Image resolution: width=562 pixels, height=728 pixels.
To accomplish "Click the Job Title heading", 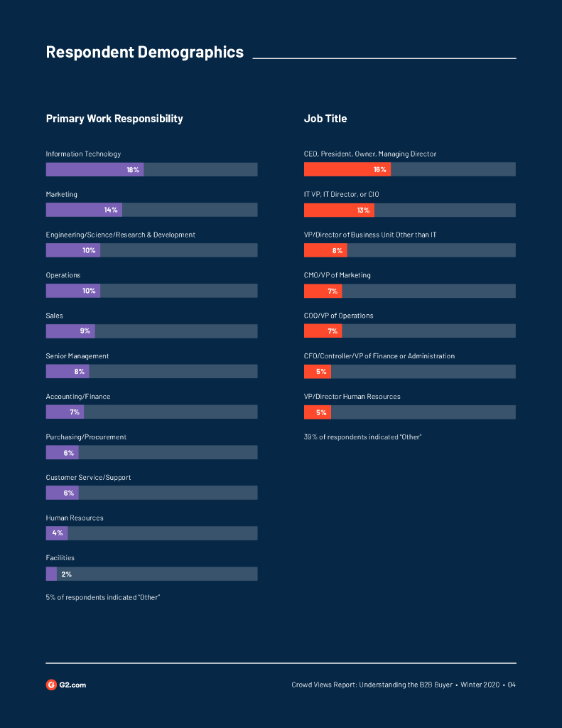I will tap(325, 119).
